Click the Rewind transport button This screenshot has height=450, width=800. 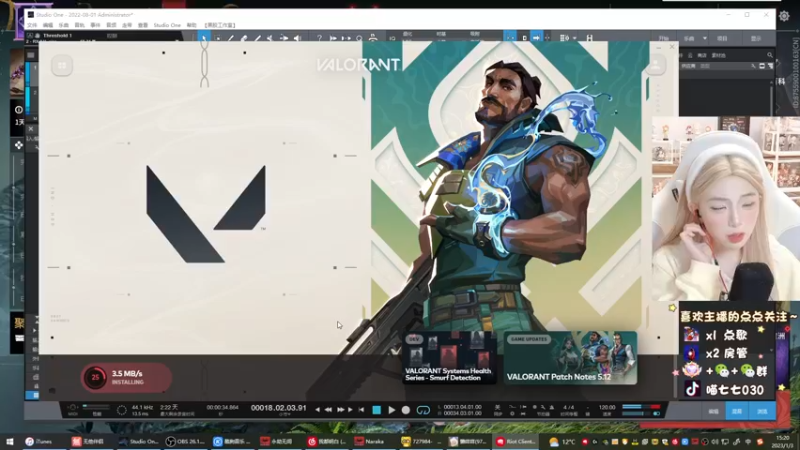[329, 410]
